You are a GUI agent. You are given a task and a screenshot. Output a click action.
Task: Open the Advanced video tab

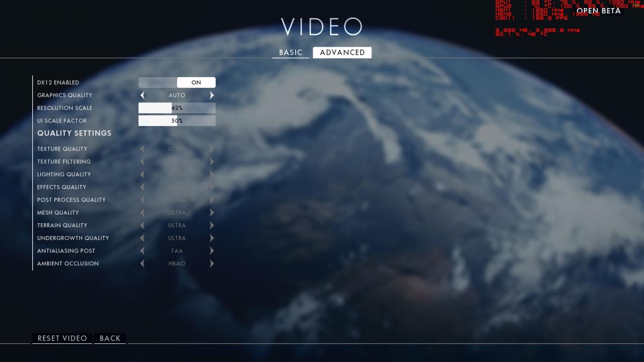point(342,53)
